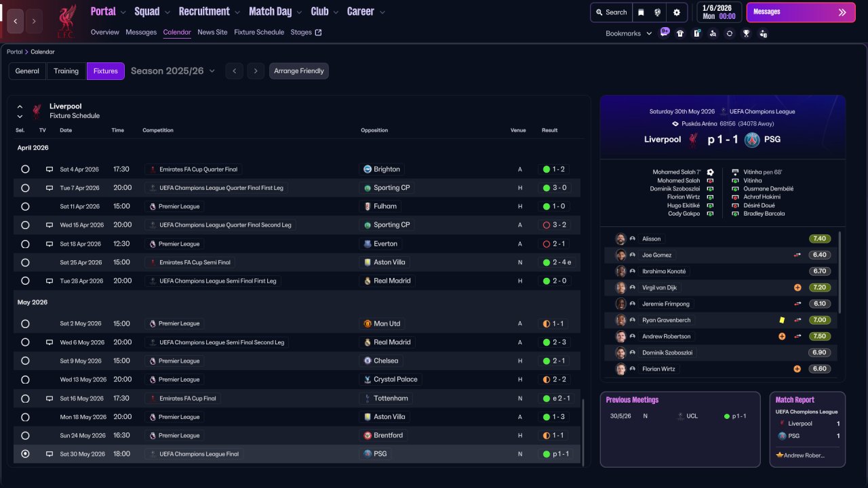Open the Match Report card
The image size is (868, 488).
click(x=808, y=430)
